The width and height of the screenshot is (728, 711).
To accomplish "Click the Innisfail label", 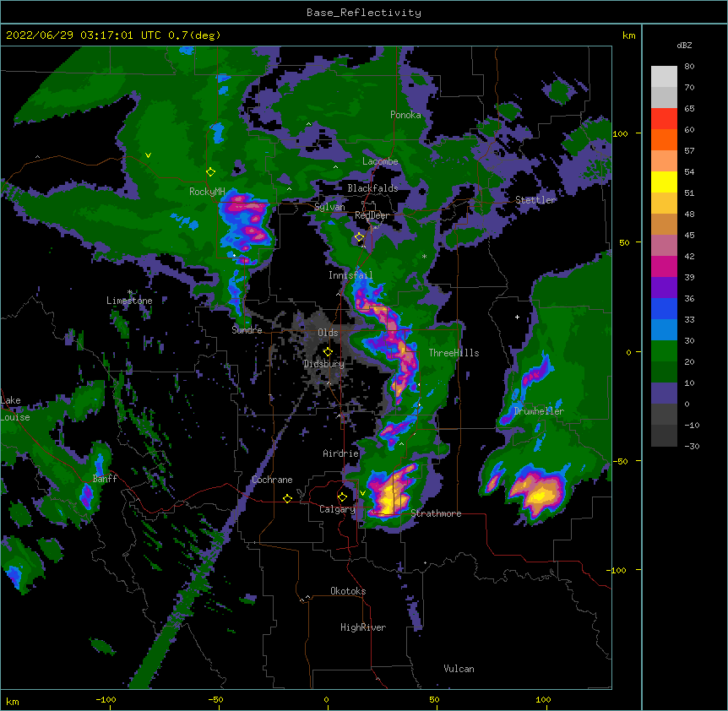I will [x=350, y=275].
